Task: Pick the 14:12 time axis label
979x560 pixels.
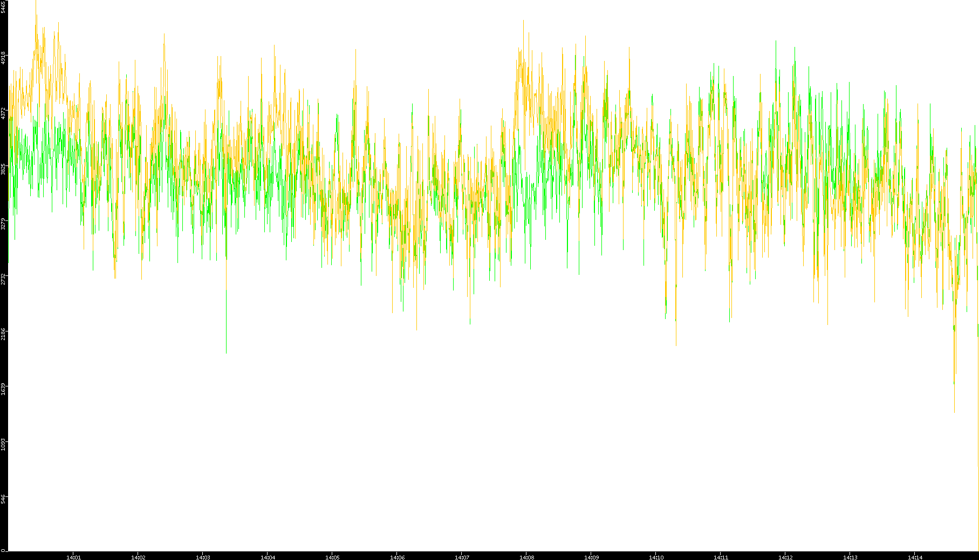Action: coord(785,557)
